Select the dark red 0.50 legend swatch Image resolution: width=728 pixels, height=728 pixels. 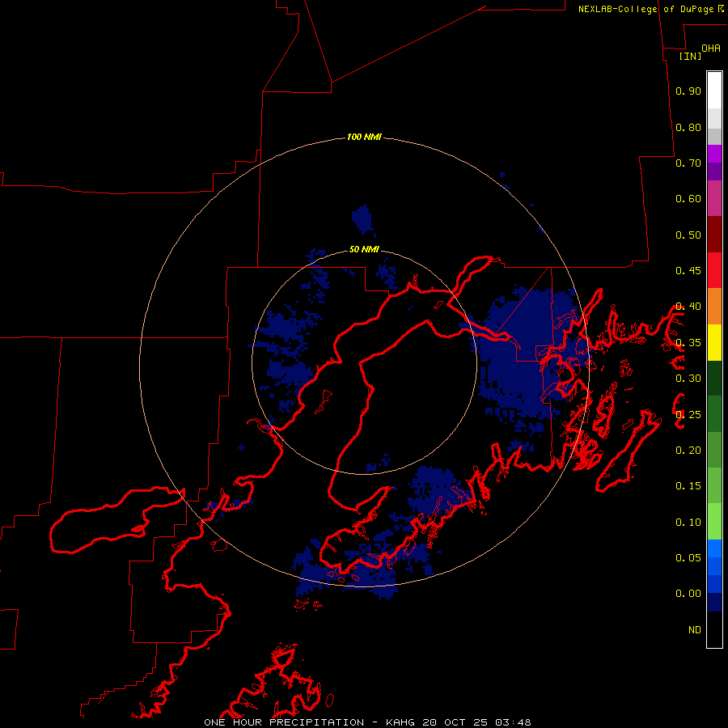pyautogui.click(x=714, y=235)
